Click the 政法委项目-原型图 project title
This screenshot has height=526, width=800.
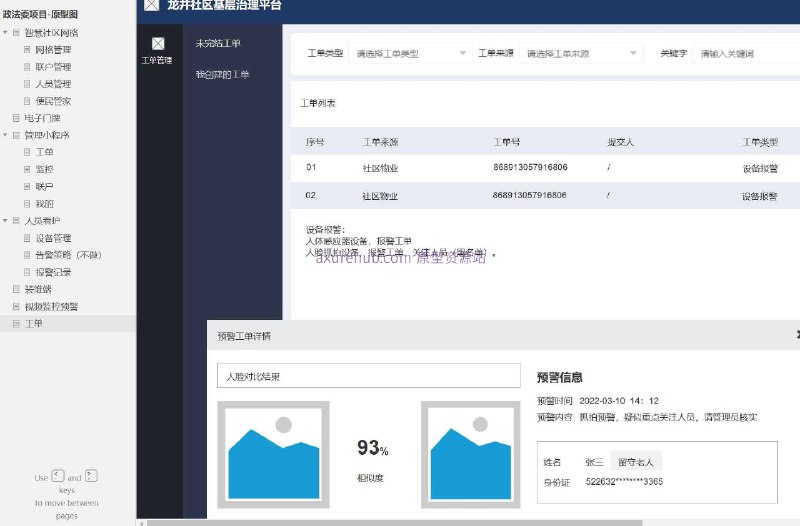[40, 14]
